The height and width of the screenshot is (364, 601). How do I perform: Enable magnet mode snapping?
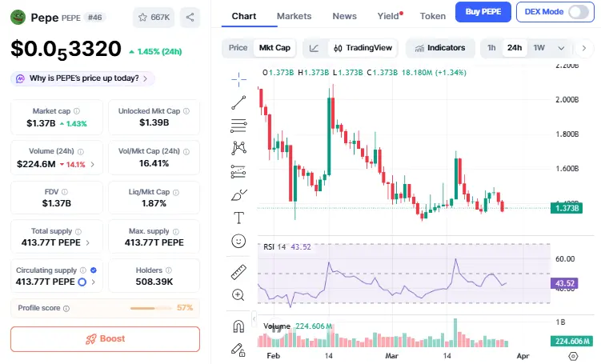[238, 326]
